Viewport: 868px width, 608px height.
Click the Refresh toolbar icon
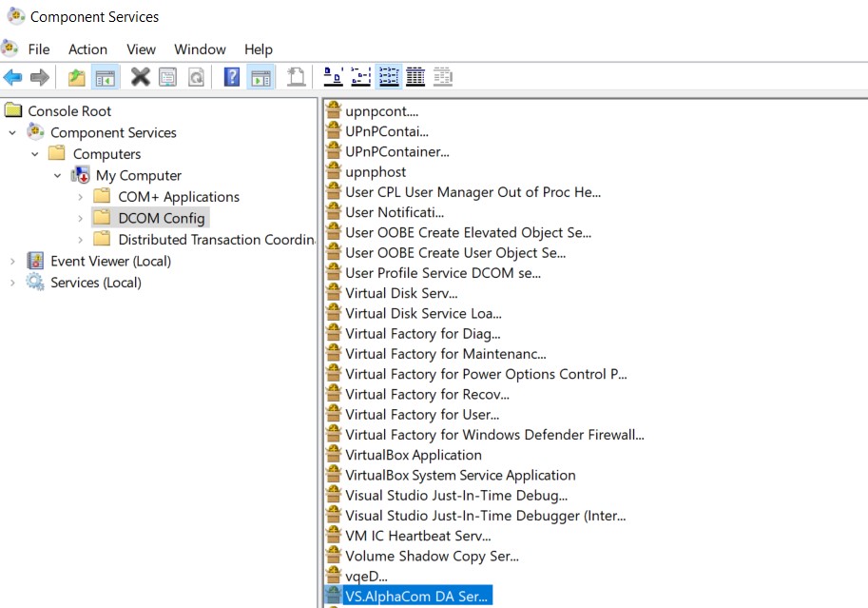[196, 77]
